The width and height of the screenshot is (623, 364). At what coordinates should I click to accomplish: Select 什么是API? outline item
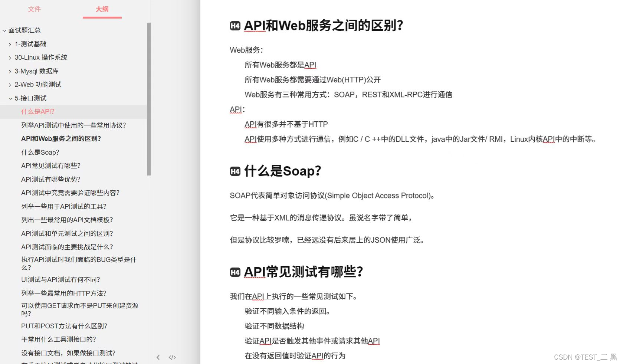point(38,112)
